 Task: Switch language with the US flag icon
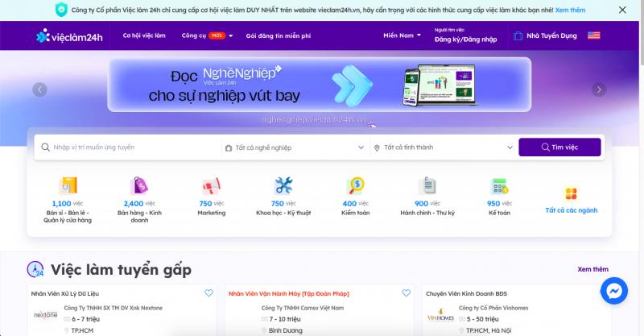tap(593, 35)
